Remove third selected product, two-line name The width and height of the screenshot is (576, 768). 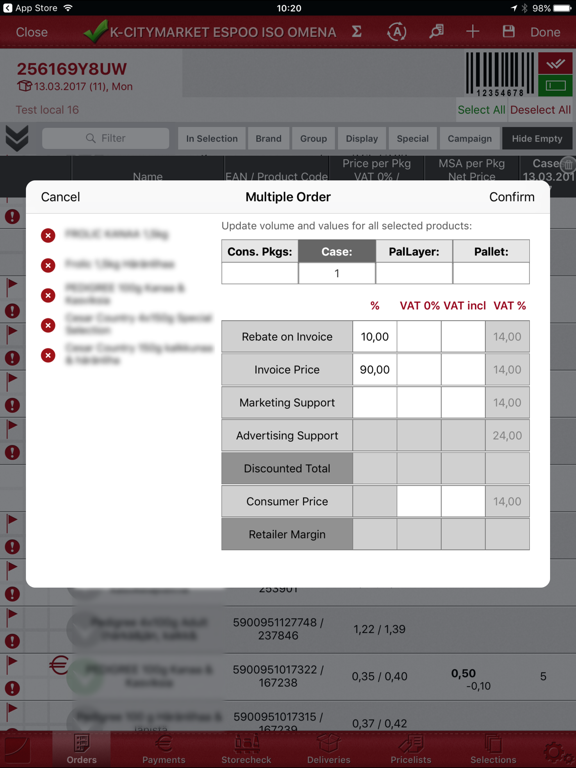(48, 295)
